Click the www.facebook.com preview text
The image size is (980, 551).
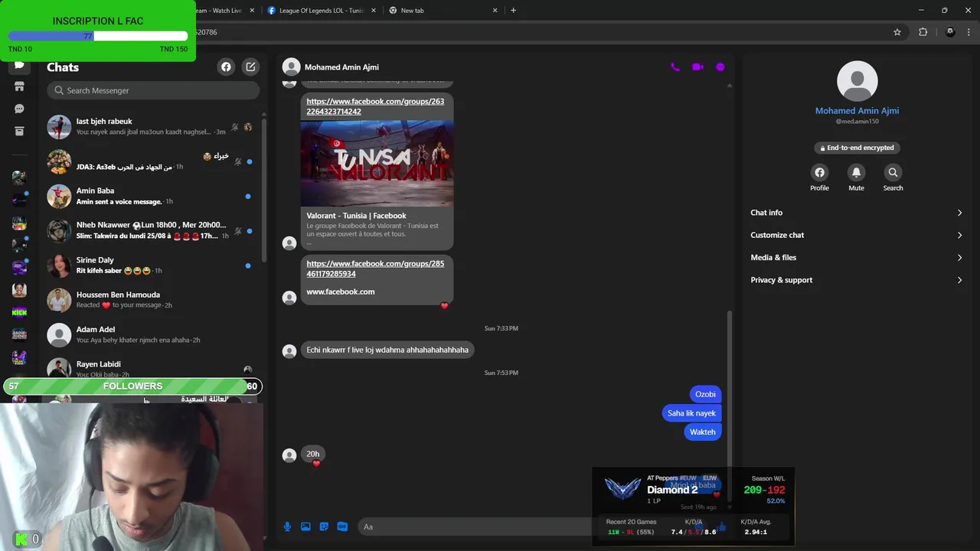click(x=341, y=292)
